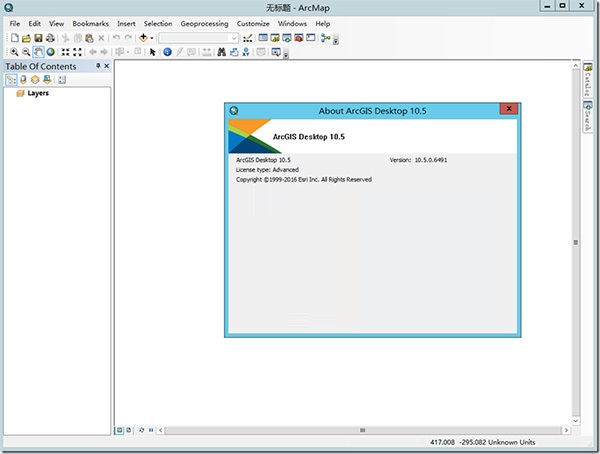Image resolution: width=600 pixels, height=454 pixels.
Task: Open the Editor Toolbar icon
Action: click(248, 38)
